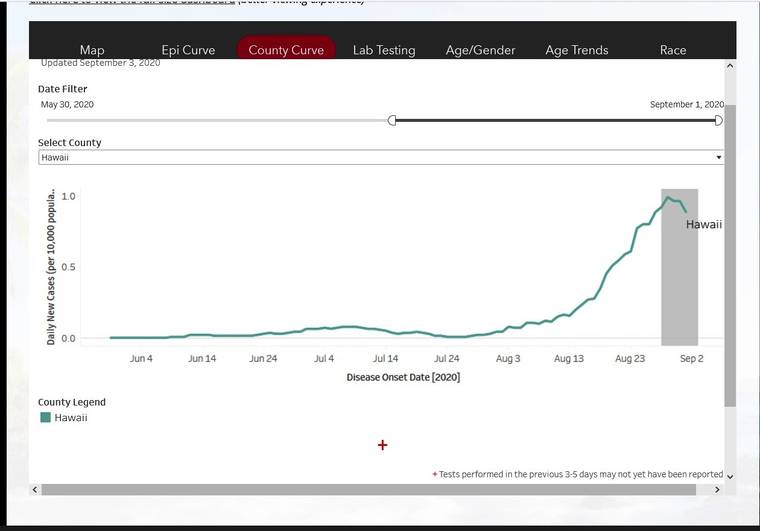The width and height of the screenshot is (760, 531).
Task: Switch to the Map tab
Action: [x=92, y=50]
